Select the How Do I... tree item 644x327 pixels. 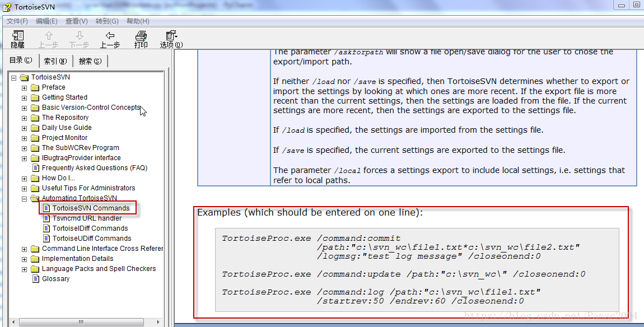58,178
